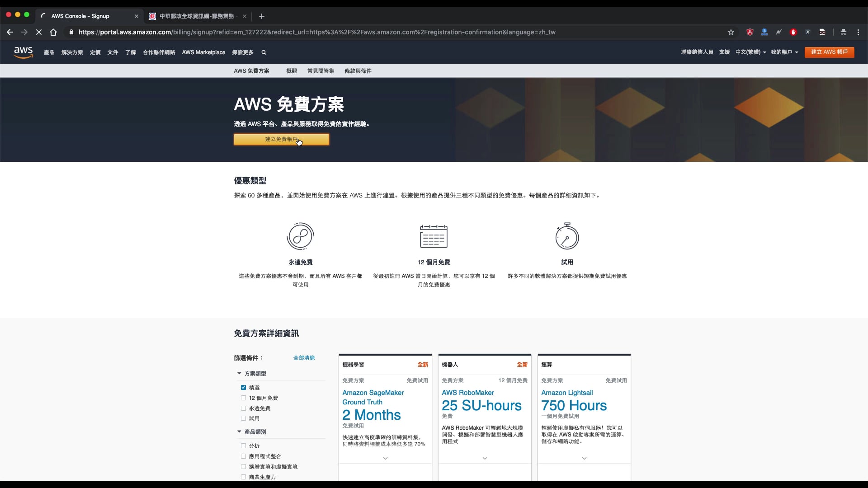Open the 中文(繁體) language dropdown
868x488 pixels.
(x=750, y=52)
